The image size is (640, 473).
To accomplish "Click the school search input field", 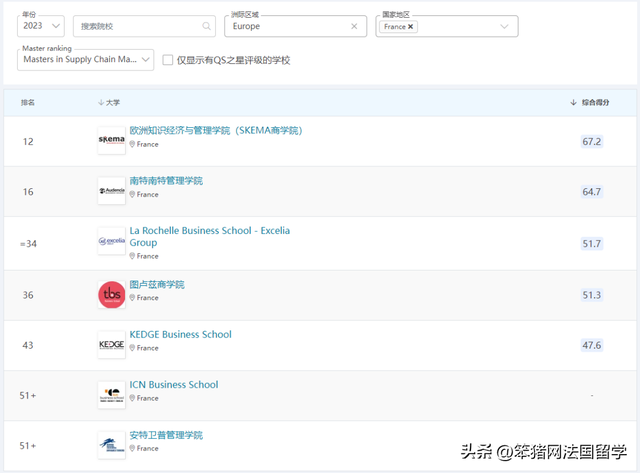I will pyautogui.click(x=144, y=26).
